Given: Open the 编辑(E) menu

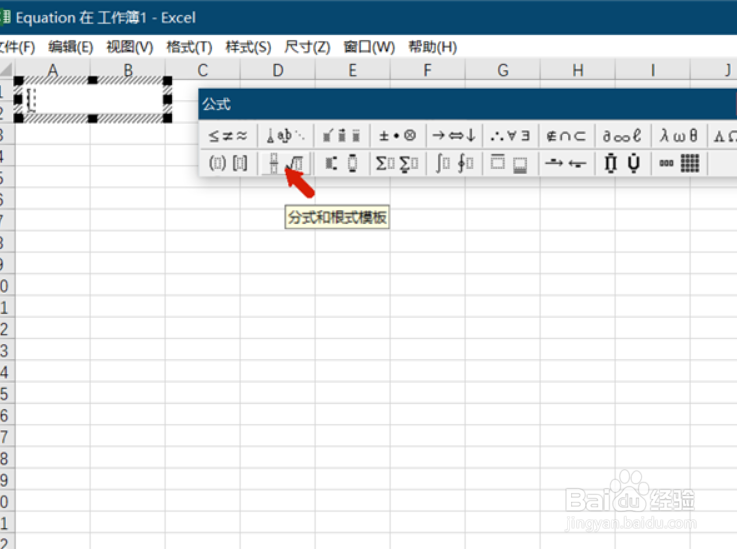Looking at the screenshot, I should pos(71,47).
